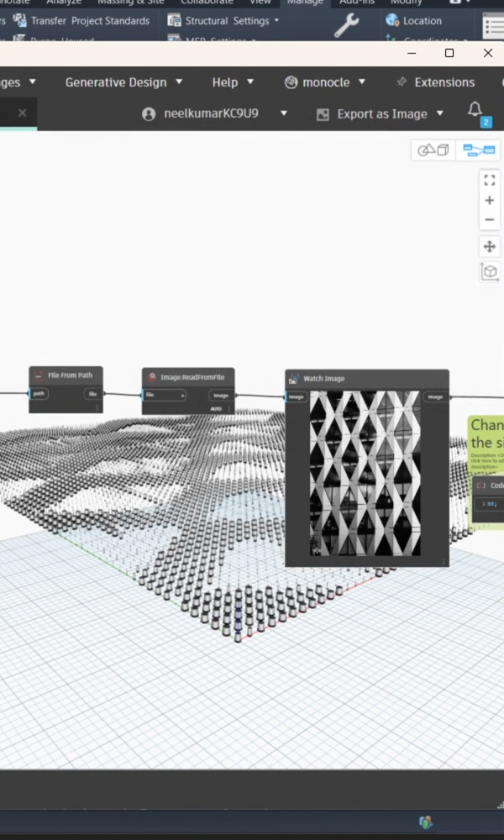Image resolution: width=504 pixels, height=840 pixels.
Task: Click the File From Path node icon
Action: [38, 375]
